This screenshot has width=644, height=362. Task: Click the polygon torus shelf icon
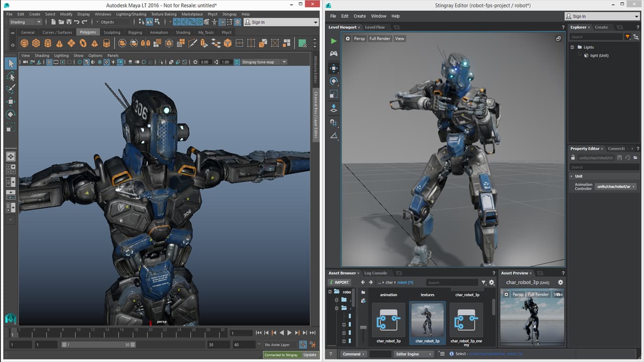(x=83, y=43)
